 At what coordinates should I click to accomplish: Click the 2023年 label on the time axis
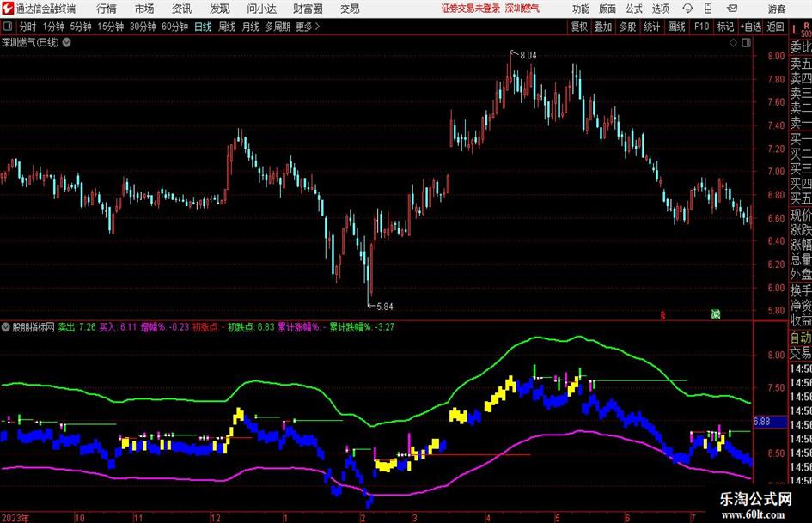tap(15, 518)
